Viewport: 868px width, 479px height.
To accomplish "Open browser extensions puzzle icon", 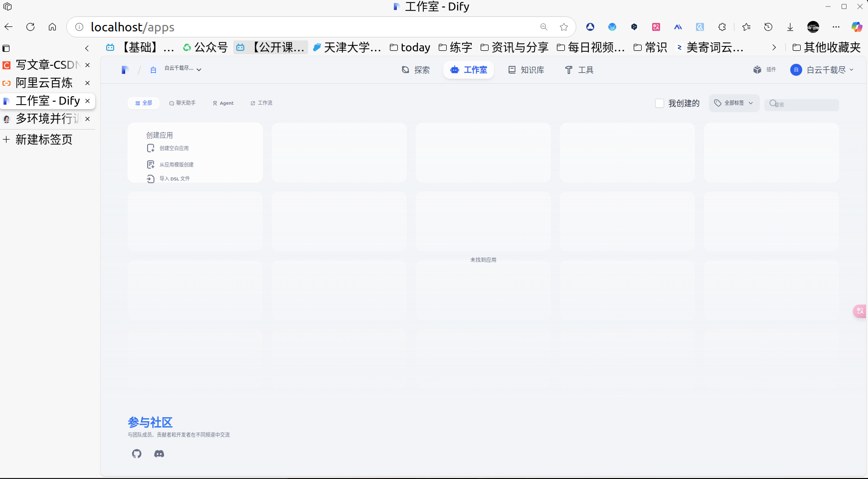I will pyautogui.click(x=722, y=27).
